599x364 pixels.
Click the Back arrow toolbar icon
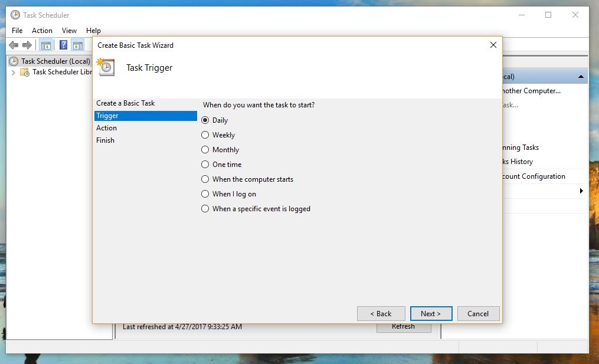click(x=14, y=45)
